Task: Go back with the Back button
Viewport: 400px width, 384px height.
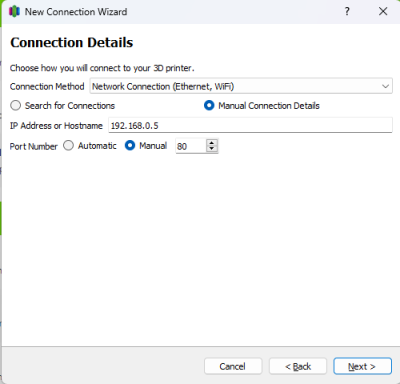Action: click(298, 366)
